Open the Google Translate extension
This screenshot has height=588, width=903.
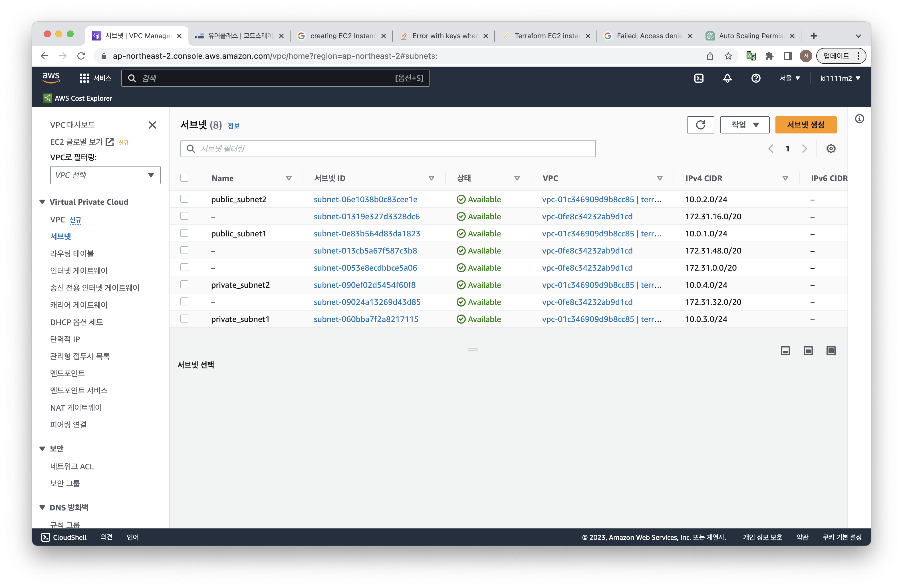pos(751,56)
